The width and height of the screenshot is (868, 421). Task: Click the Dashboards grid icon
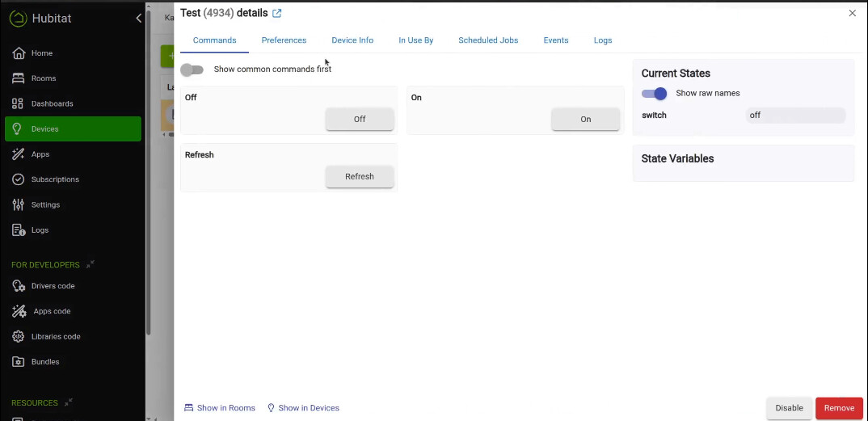click(18, 103)
